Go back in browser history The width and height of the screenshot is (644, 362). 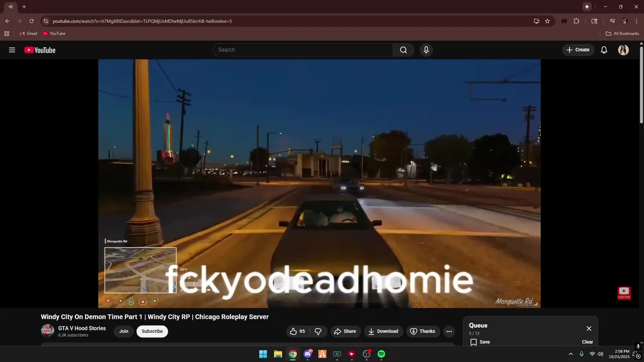(7, 21)
